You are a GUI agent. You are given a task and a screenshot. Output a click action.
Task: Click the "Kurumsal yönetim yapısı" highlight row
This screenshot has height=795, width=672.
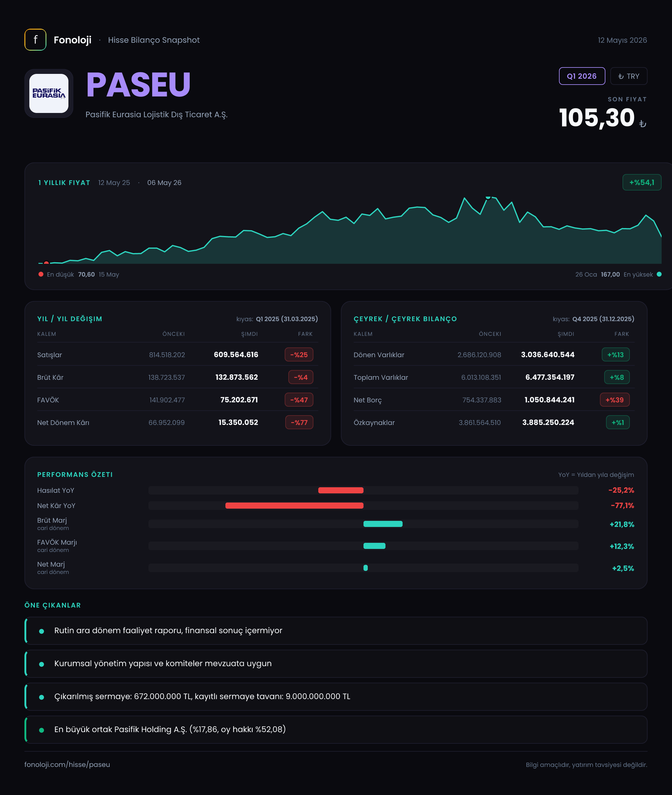pyautogui.click(x=336, y=664)
